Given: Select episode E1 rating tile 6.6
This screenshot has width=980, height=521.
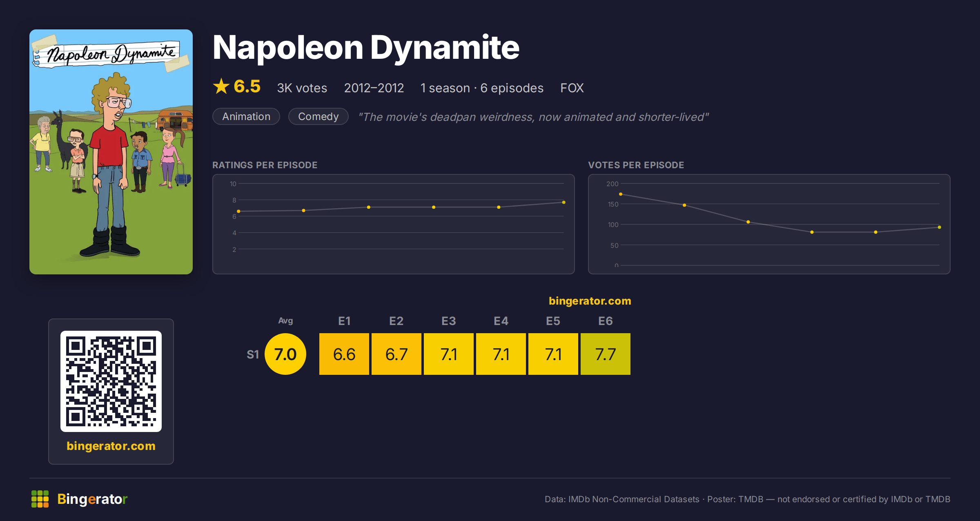Looking at the screenshot, I should pos(344,354).
